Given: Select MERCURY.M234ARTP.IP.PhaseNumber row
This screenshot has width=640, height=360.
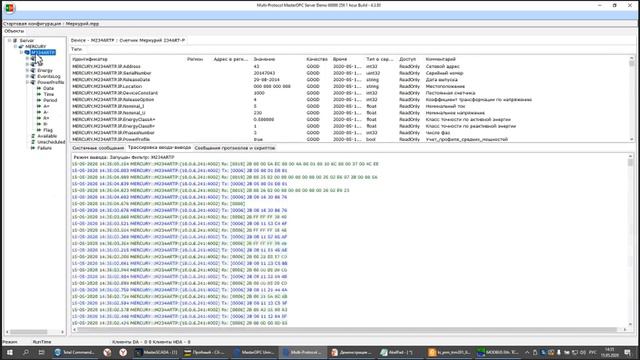Looking at the screenshot, I should coord(350,133).
